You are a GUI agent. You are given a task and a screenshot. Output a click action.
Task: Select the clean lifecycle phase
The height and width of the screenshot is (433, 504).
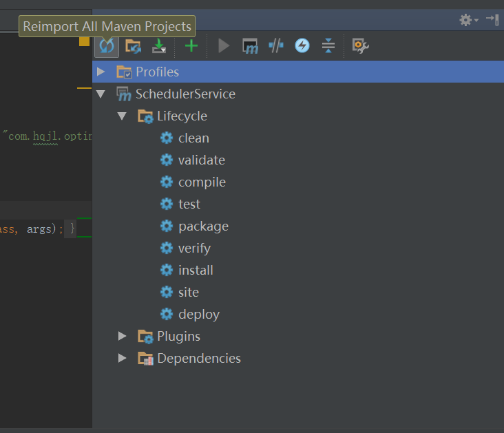coord(194,138)
